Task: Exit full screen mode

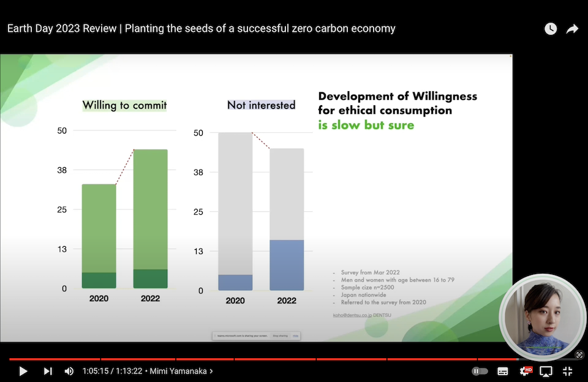Action: tap(568, 371)
